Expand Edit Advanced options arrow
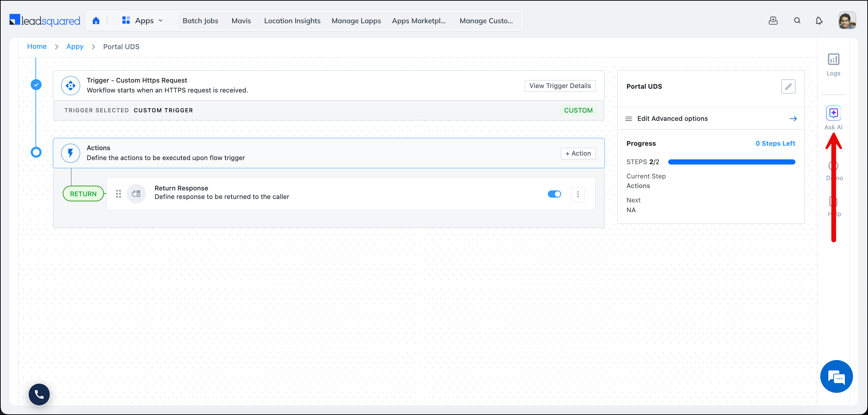This screenshot has height=415, width=868. (793, 119)
